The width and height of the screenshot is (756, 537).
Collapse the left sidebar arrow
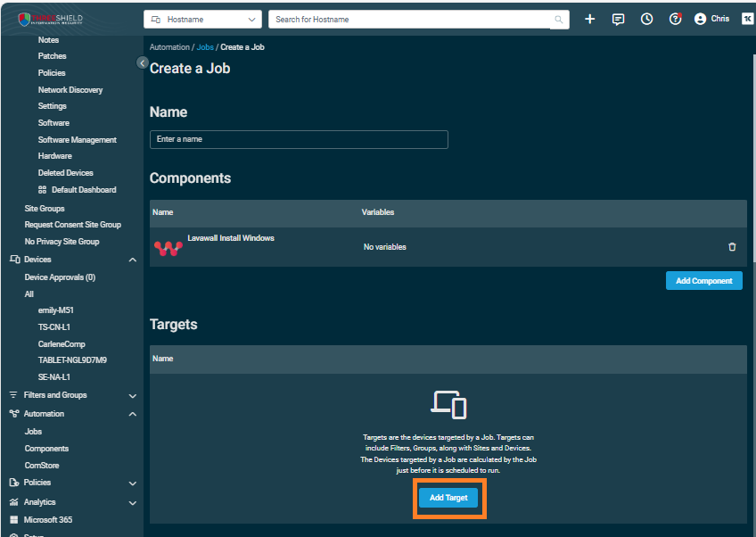142,62
